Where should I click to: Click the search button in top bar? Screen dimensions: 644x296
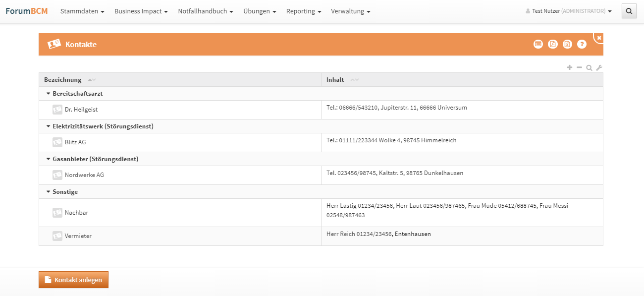tap(629, 11)
